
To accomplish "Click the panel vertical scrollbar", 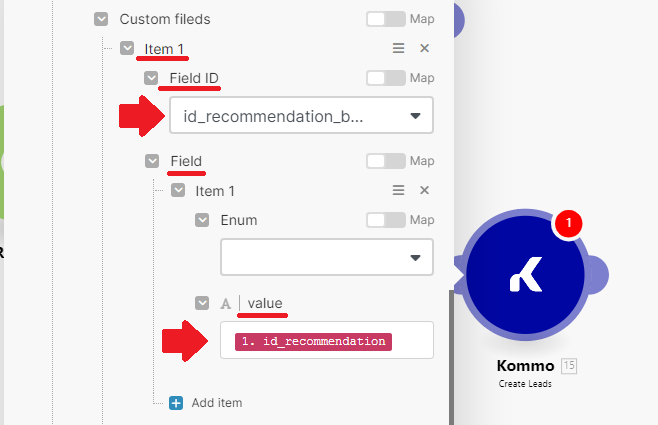I will 451,357.
